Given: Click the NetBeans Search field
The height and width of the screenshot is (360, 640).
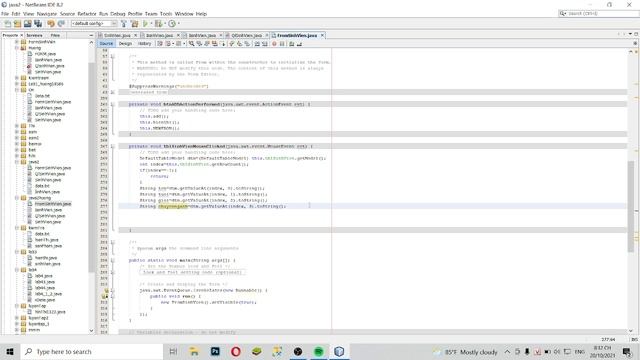Looking at the screenshot, I should coord(599,13).
